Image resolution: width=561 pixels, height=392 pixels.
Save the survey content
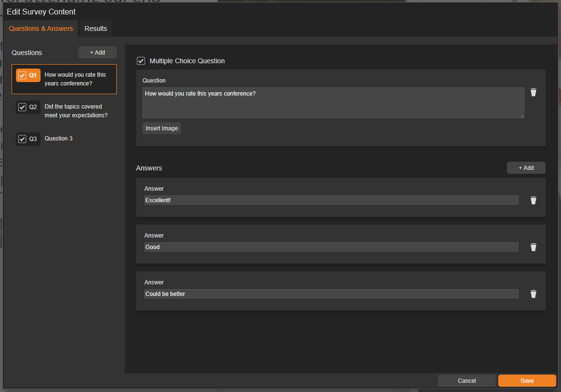coord(527,381)
